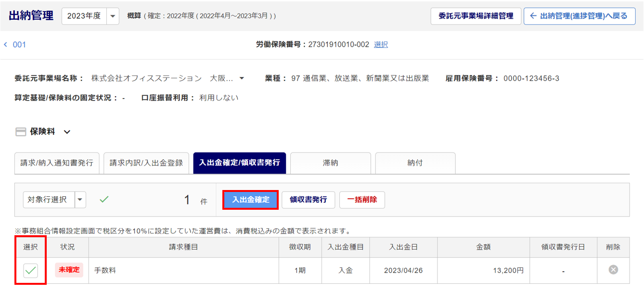Click the 一括削除 button
This screenshot has width=644, height=292.
pyautogui.click(x=362, y=200)
